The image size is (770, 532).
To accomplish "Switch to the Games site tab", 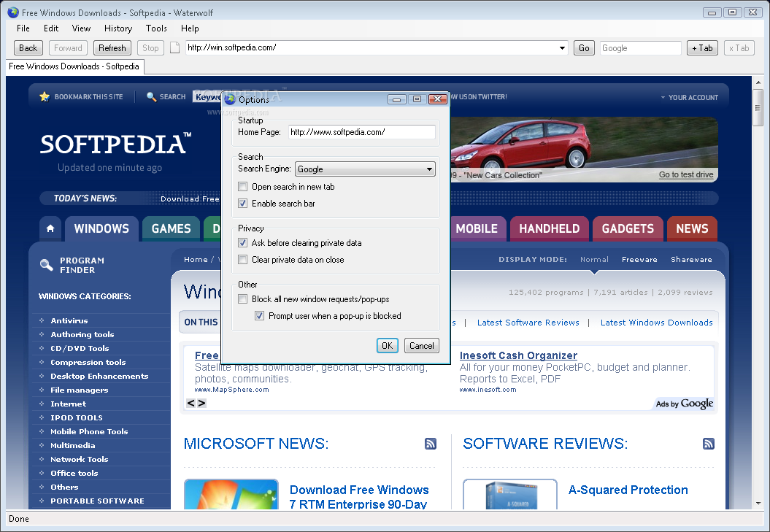I will click(171, 228).
